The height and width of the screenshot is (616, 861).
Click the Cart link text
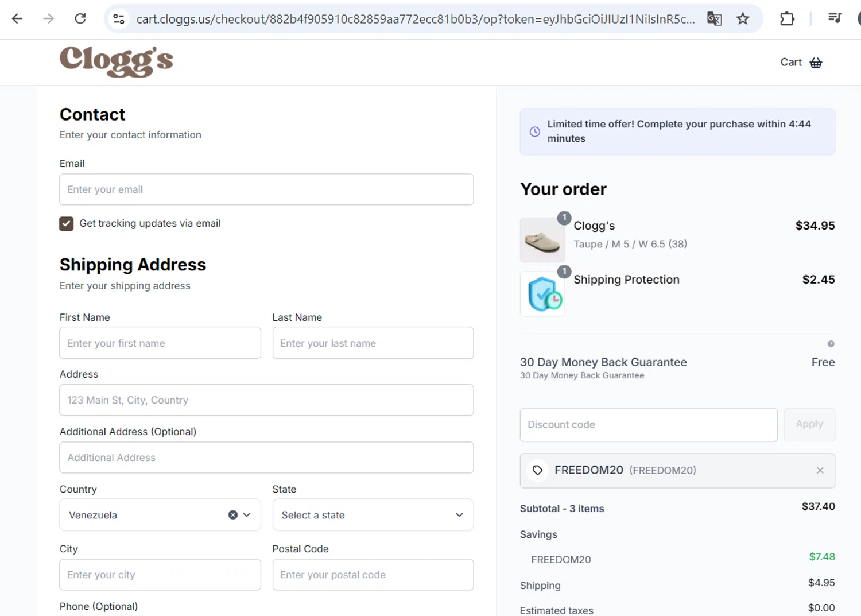point(791,62)
